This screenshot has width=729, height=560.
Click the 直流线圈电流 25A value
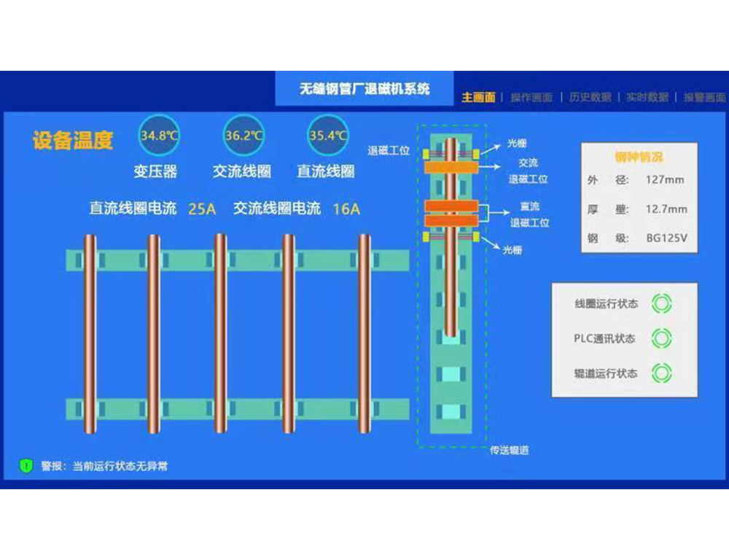(202, 209)
